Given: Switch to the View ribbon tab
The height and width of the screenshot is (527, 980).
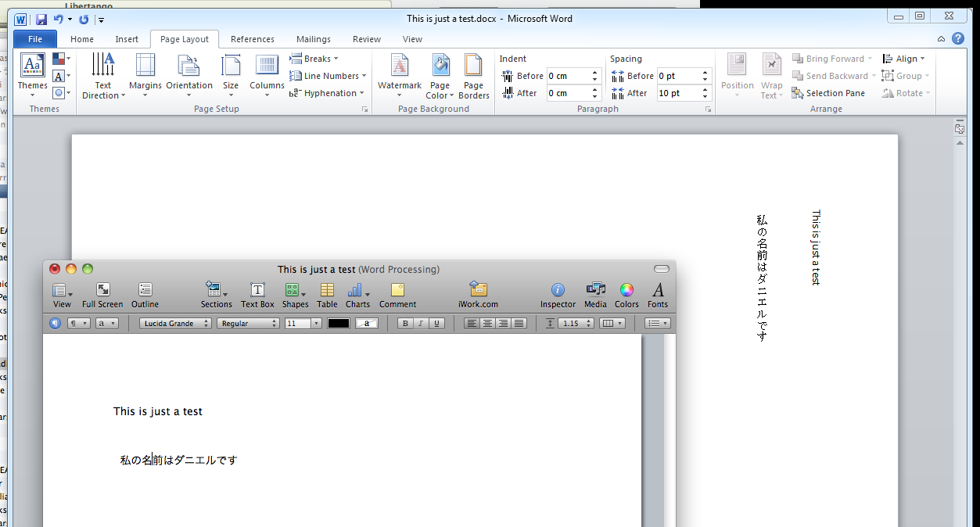Looking at the screenshot, I should tap(412, 39).
